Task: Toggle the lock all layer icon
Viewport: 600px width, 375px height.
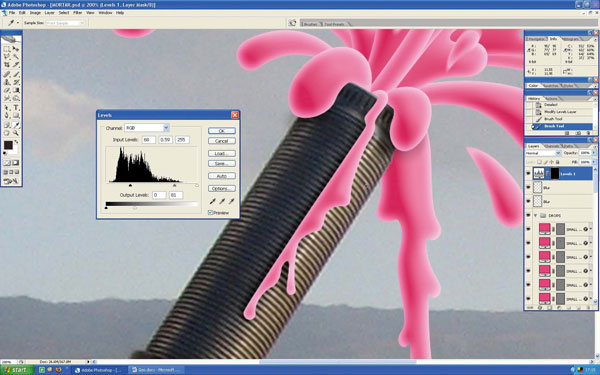Action: pos(558,162)
